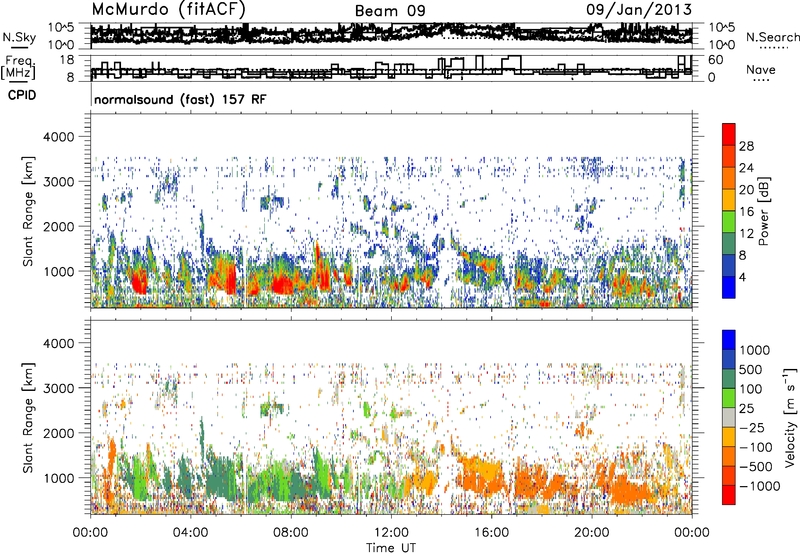Click the 16:00 time tick label
The width and height of the screenshot is (800, 554).
(x=491, y=533)
